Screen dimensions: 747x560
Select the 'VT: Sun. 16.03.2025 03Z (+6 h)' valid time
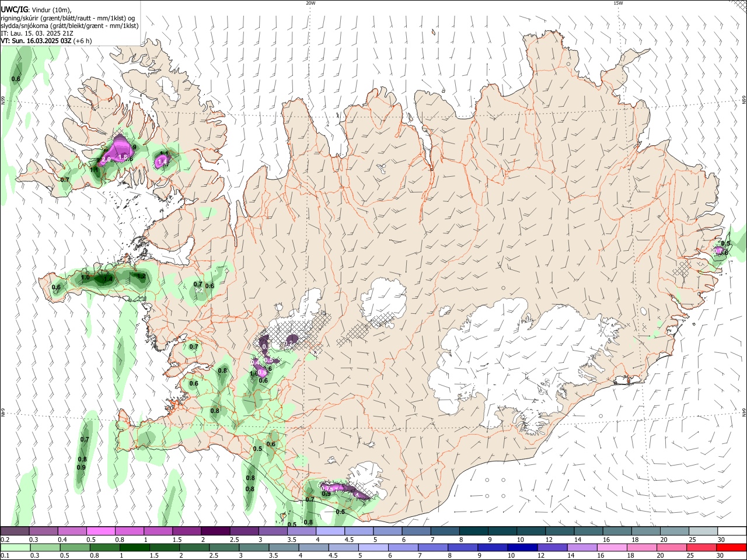click(46, 41)
